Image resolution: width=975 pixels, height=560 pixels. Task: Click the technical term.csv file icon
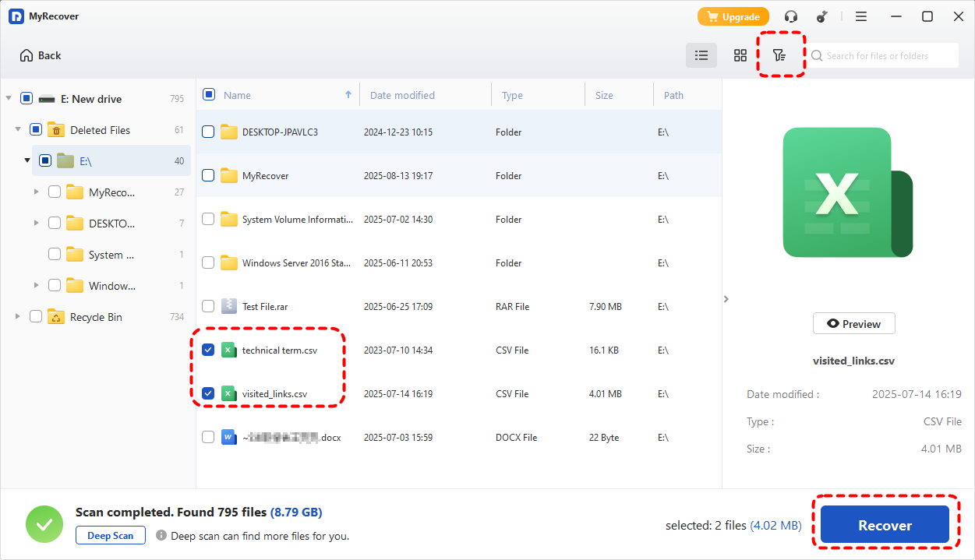tap(228, 350)
